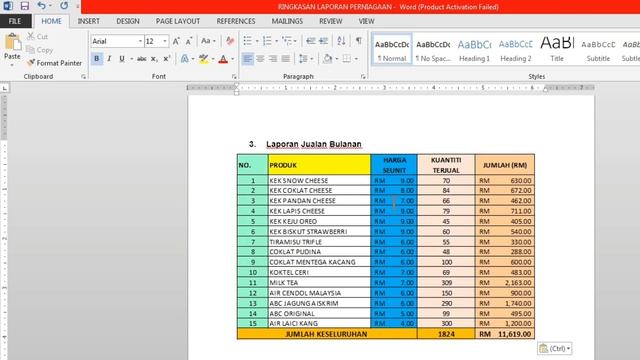Click the Word application icon at top left
Image resolution: width=640 pixels, height=360 pixels.
point(8,6)
